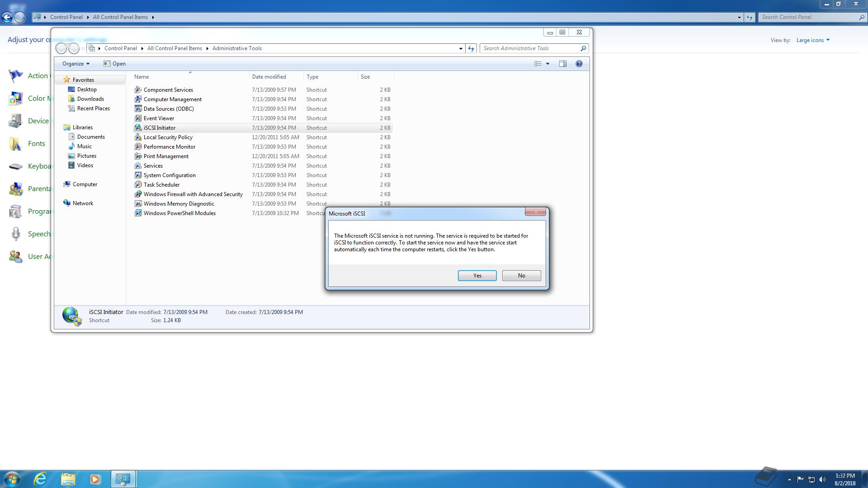This screenshot has height=488, width=868.
Task: Go back in the Control Panel window
Action: [x=7, y=17]
